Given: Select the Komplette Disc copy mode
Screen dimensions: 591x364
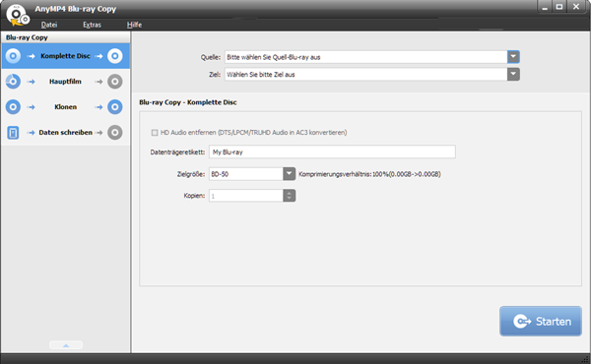Looking at the screenshot, I should point(66,56).
